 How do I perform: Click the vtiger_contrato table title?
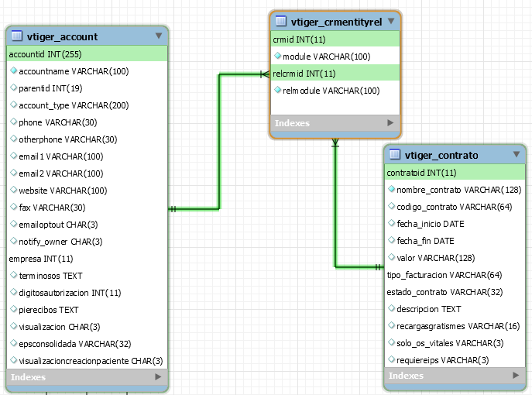pos(441,155)
